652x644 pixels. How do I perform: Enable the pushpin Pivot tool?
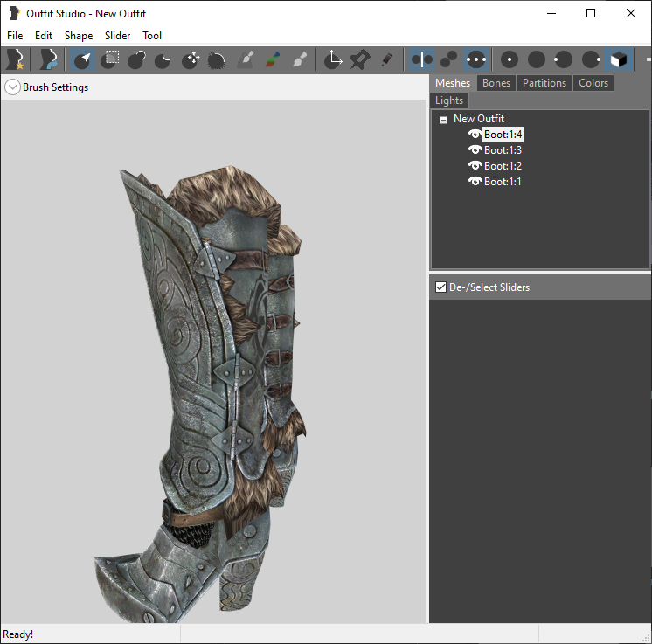pos(360,59)
